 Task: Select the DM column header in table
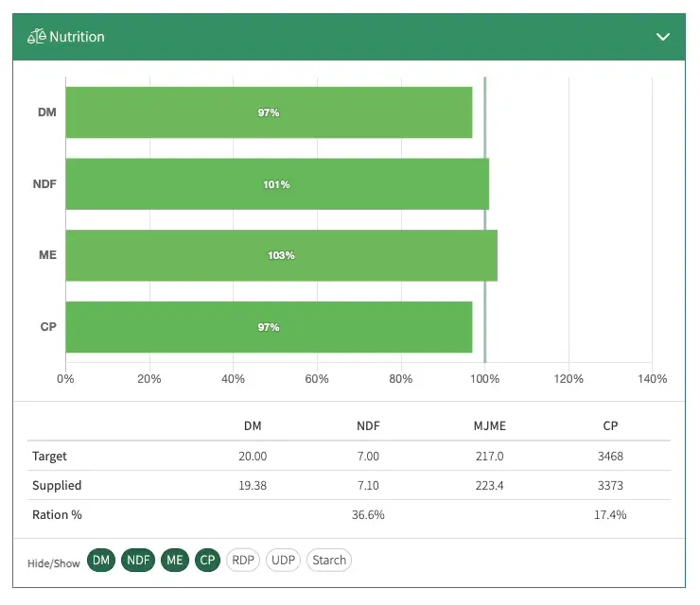click(x=253, y=426)
